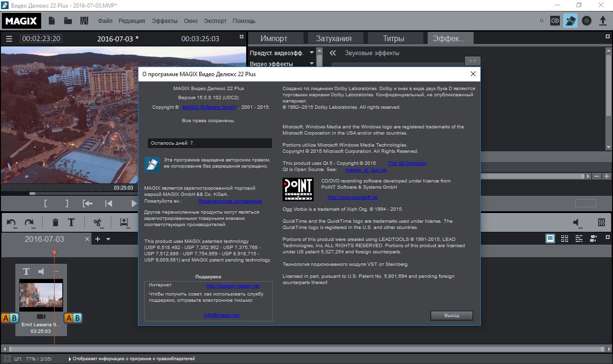
Task: Select the scissors cut tool
Action: pos(98,222)
